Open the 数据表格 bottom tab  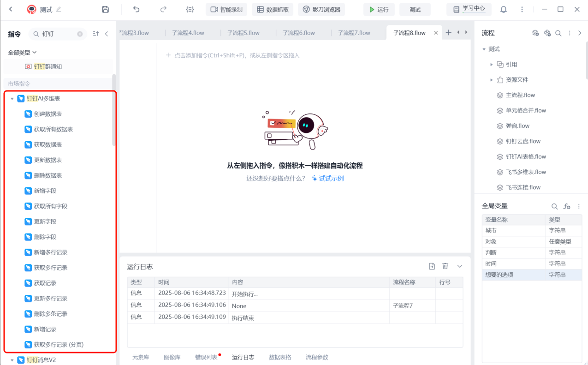click(280, 357)
